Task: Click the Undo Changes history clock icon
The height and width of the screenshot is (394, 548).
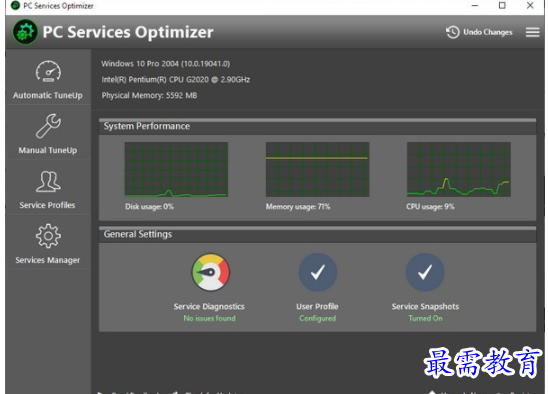Action: point(453,32)
